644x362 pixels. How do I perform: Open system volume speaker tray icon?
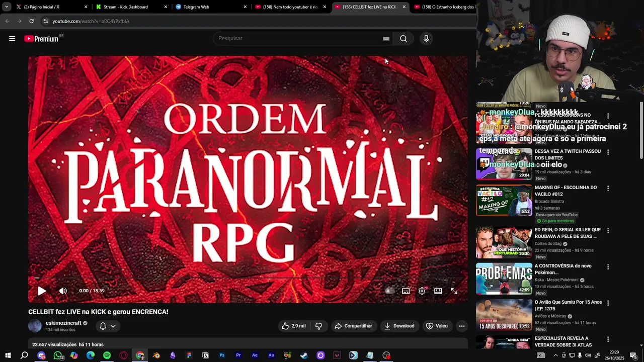click(x=588, y=355)
